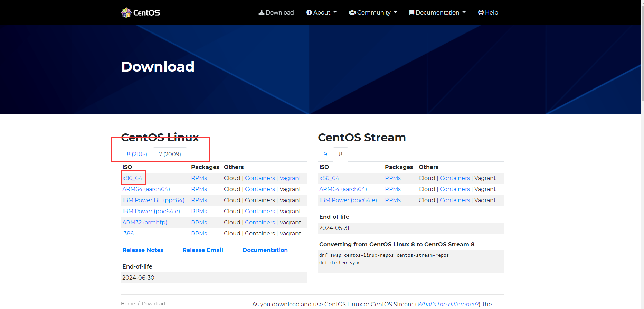Open Containers for CentOS Linux ARM64 (aarch64)

(260, 189)
